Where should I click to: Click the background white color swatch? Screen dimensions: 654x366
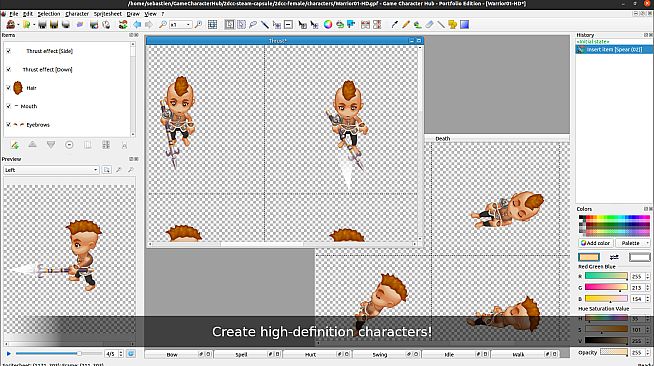[639, 257]
